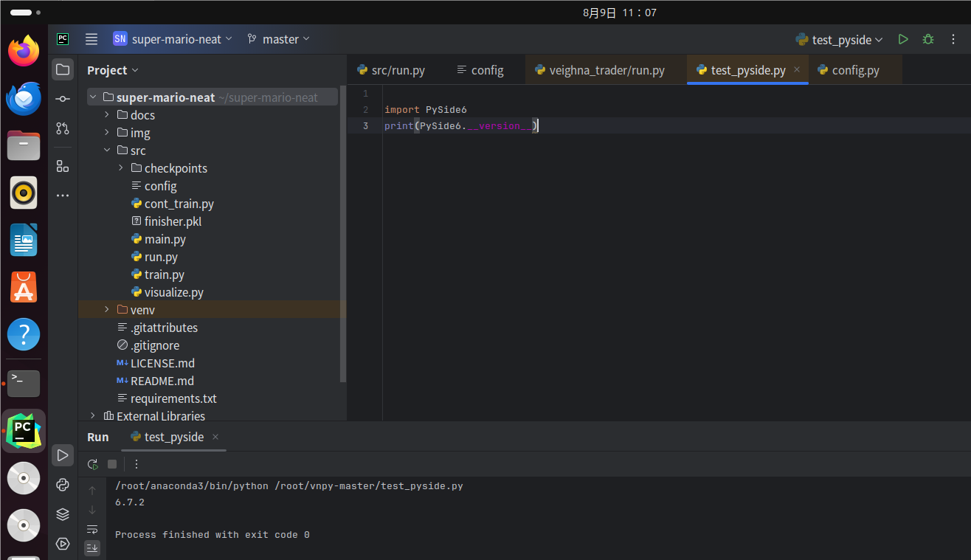Screen dimensions: 971x560
Task: Move down the stack trace arrow
Action: coord(92,510)
